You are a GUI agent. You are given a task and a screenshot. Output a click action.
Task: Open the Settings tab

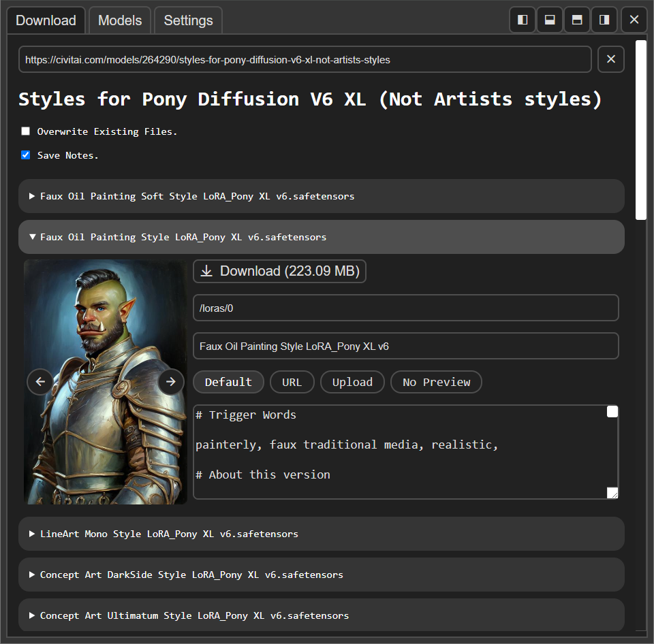coord(188,20)
